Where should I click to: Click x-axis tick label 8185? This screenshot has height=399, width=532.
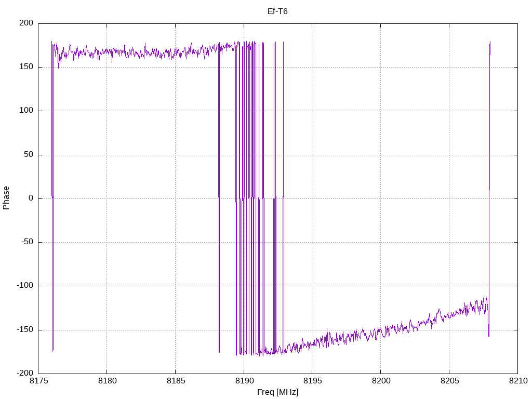pyautogui.click(x=176, y=381)
